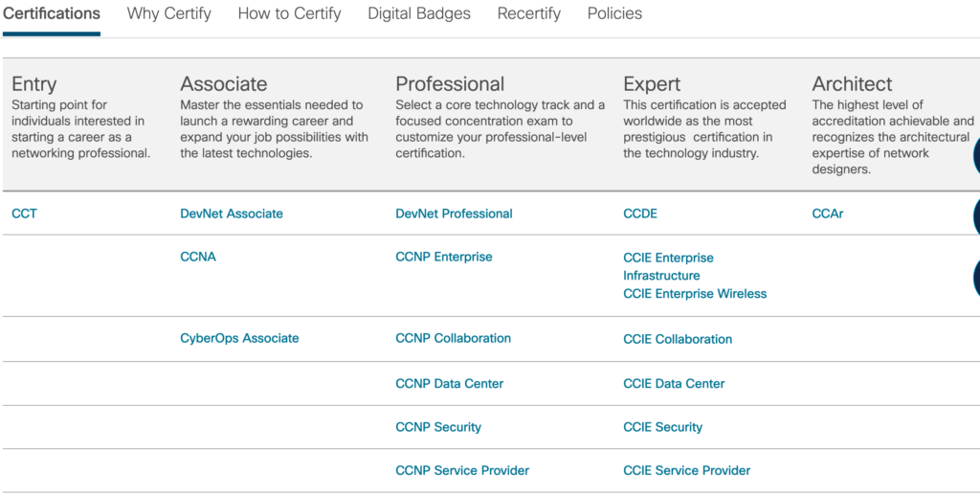Open the CCIE Enterprise Wireless link
Viewport: 980px width, 496px height.
coord(695,294)
